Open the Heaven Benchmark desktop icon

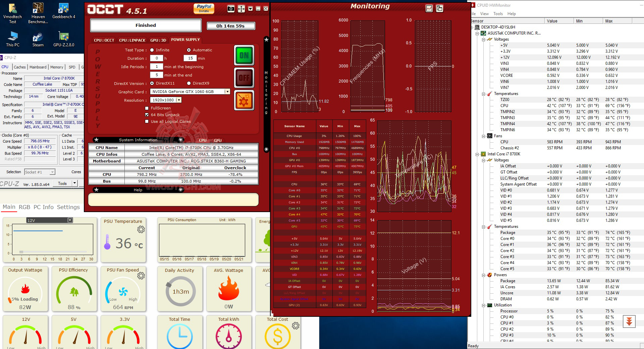pos(38,13)
